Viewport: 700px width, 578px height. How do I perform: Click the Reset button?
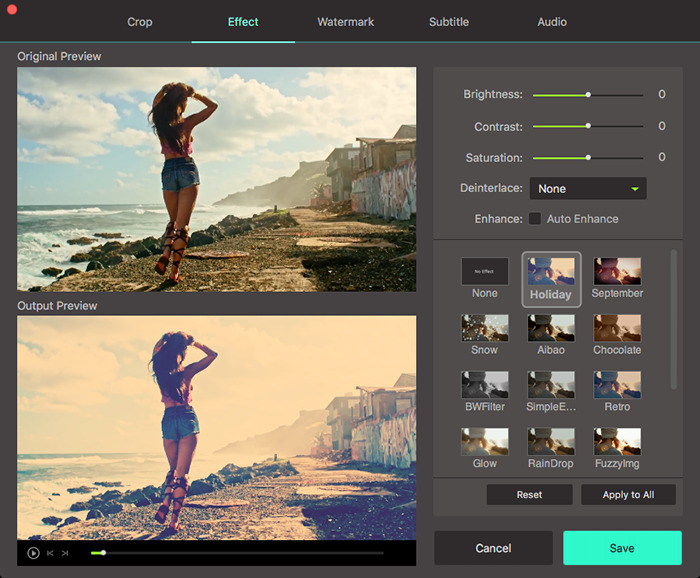pos(529,495)
